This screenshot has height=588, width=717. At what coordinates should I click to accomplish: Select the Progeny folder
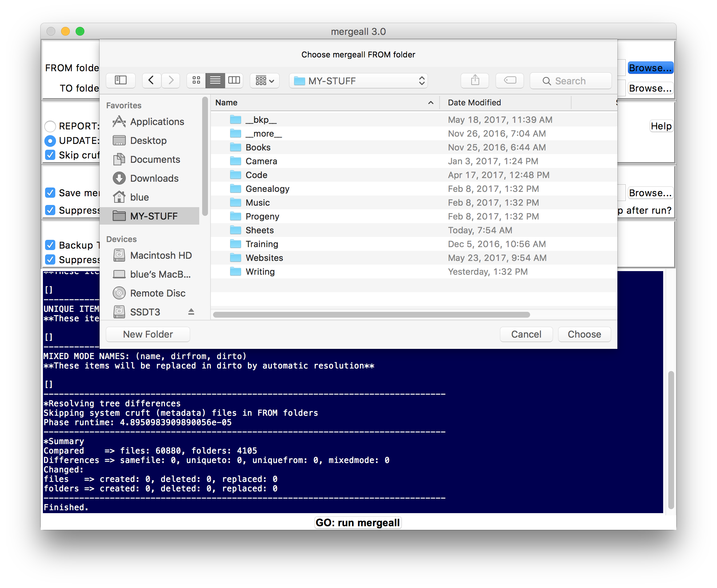(x=414, y=216)
